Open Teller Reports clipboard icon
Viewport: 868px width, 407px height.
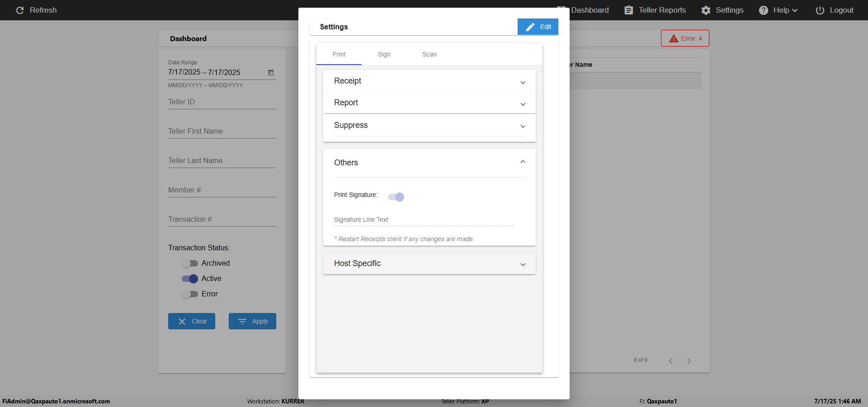coord(628,10)
